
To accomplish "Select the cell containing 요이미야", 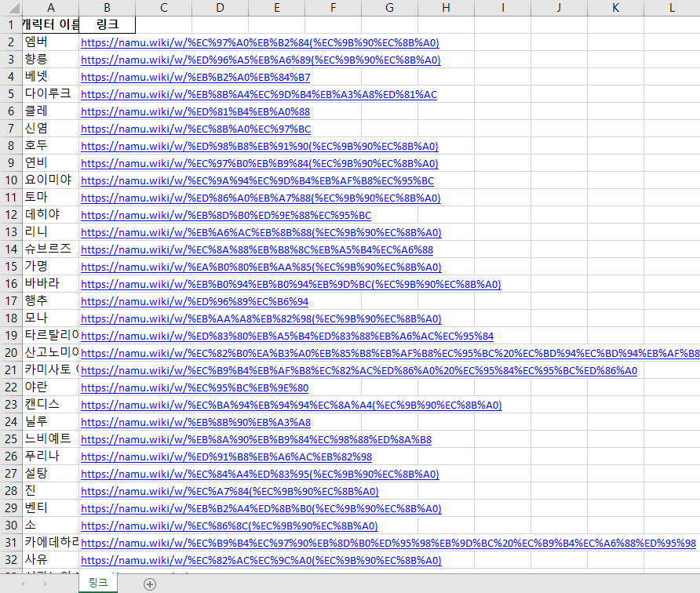I will pos(51,180).
